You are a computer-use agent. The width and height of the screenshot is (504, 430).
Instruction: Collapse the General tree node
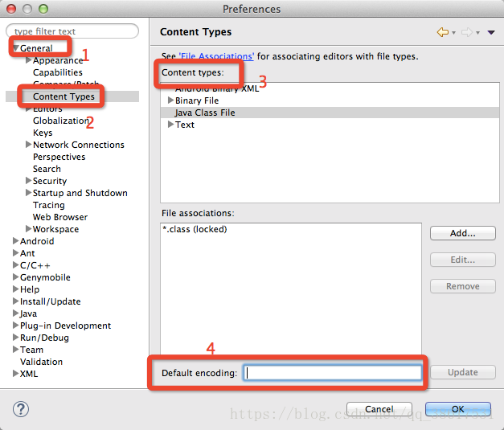16,48
